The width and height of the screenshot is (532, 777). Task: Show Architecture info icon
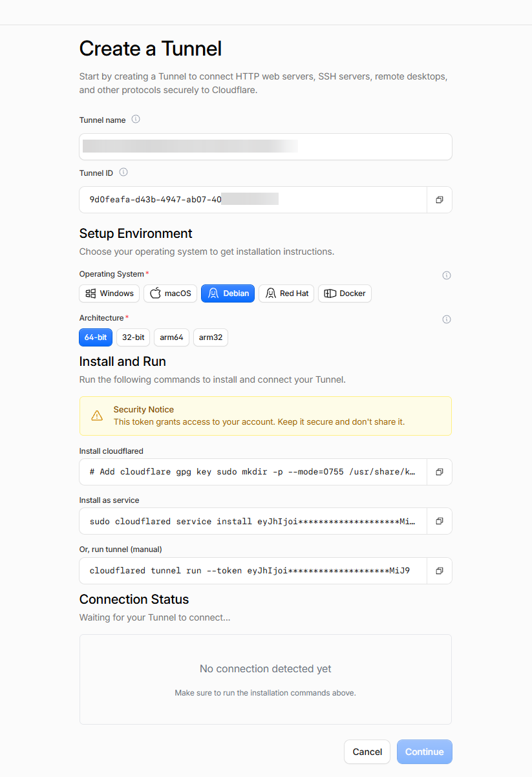446,319
